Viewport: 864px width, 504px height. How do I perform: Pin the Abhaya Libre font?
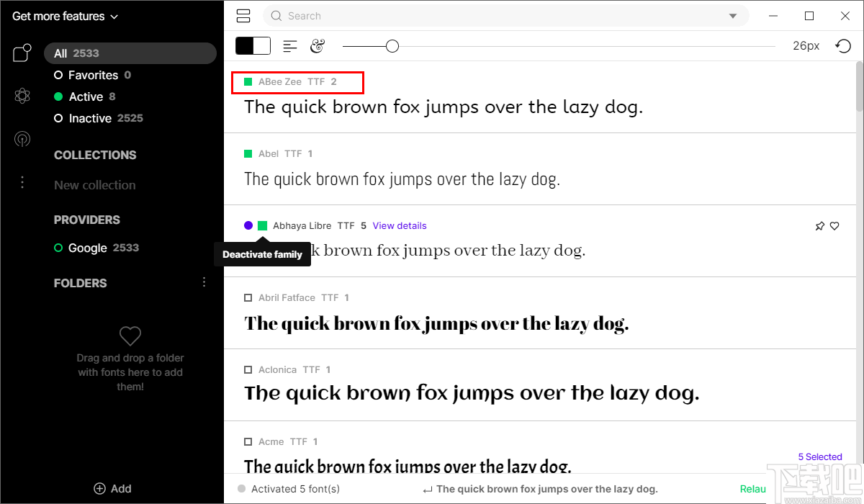(x=819, y=226)
